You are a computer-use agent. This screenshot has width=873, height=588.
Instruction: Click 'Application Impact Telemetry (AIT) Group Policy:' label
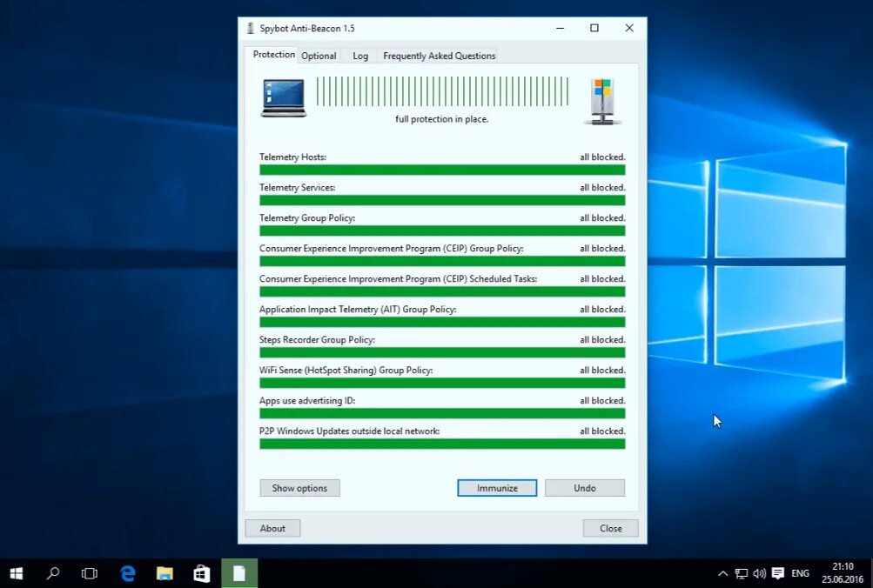click(x=358, y=310)
